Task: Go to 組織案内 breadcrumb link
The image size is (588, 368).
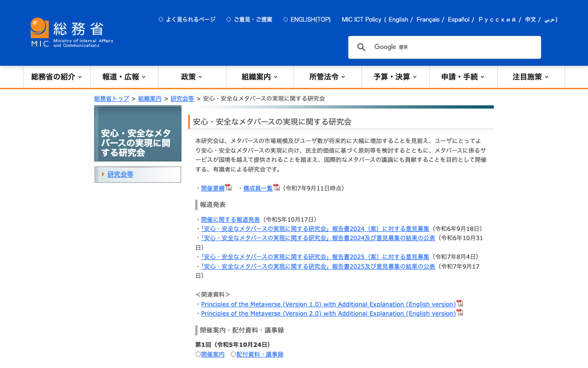Action: click(x=150, y=98)
